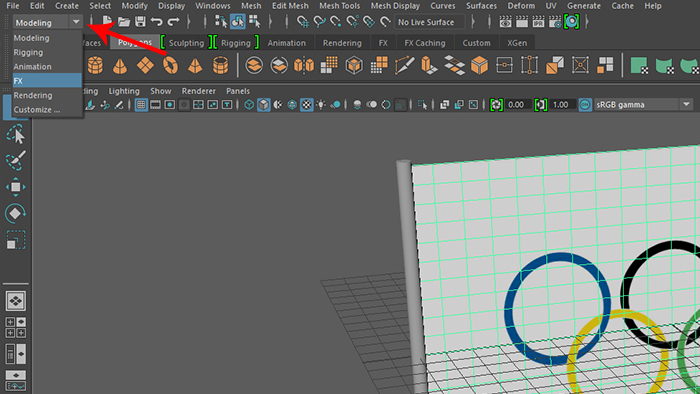Switch to the Rigging shelf tab
Viewport: 700px width, 394px height.
[x=236, y=43]
